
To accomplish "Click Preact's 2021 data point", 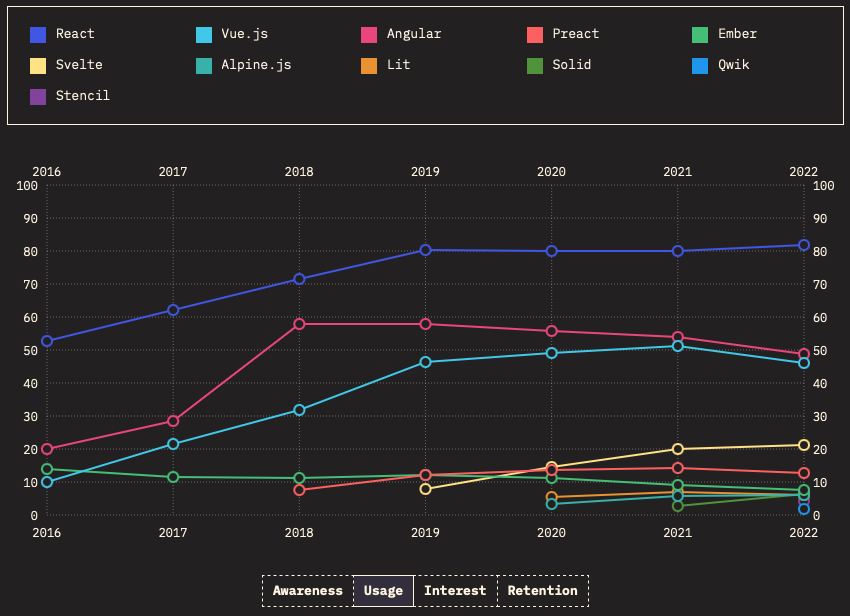I will point(678,468).
